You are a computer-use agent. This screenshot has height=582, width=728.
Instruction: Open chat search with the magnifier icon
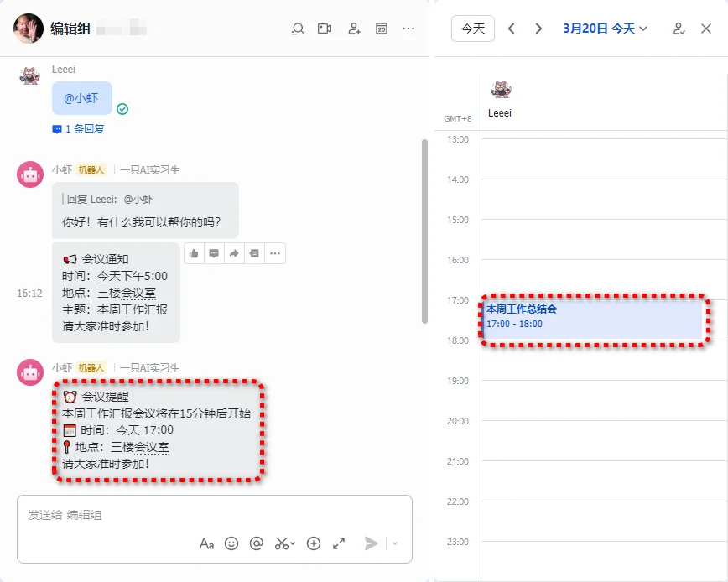298,28
